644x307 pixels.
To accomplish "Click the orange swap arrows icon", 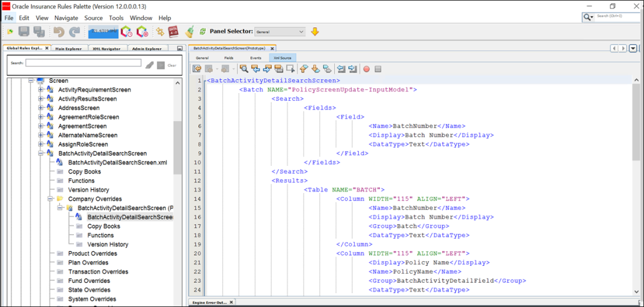I will pyautogui.click(x=160, y=31).
